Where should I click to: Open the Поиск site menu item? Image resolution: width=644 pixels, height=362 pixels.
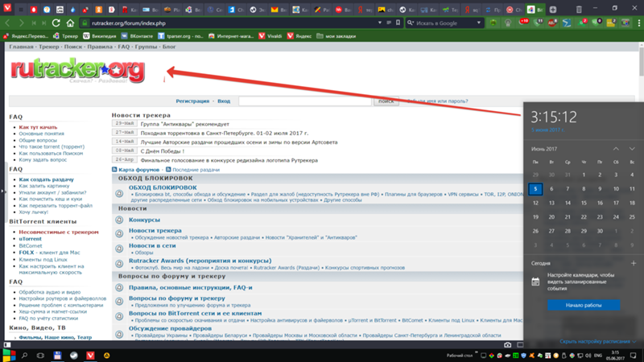coord(73,47)
